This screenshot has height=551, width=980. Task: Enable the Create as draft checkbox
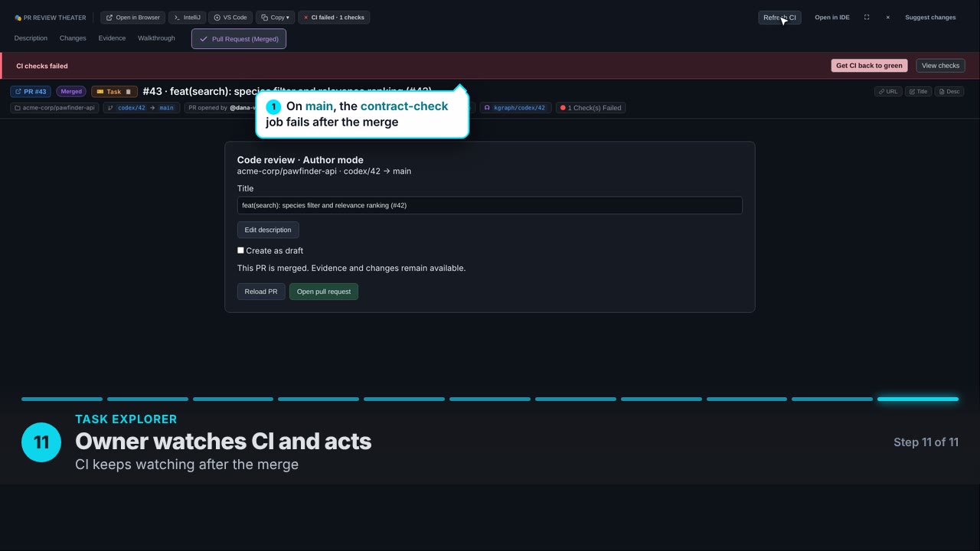[x=240, y=250]
